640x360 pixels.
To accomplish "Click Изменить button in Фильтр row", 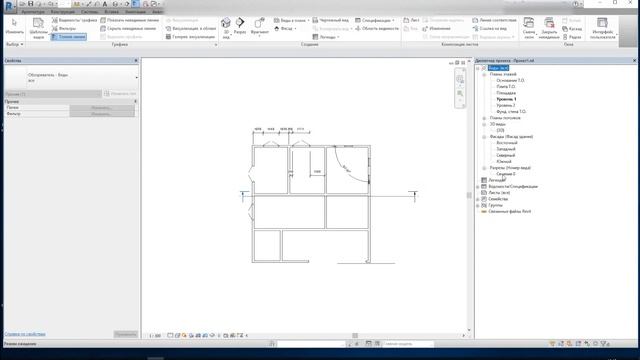I will (102, 114).
